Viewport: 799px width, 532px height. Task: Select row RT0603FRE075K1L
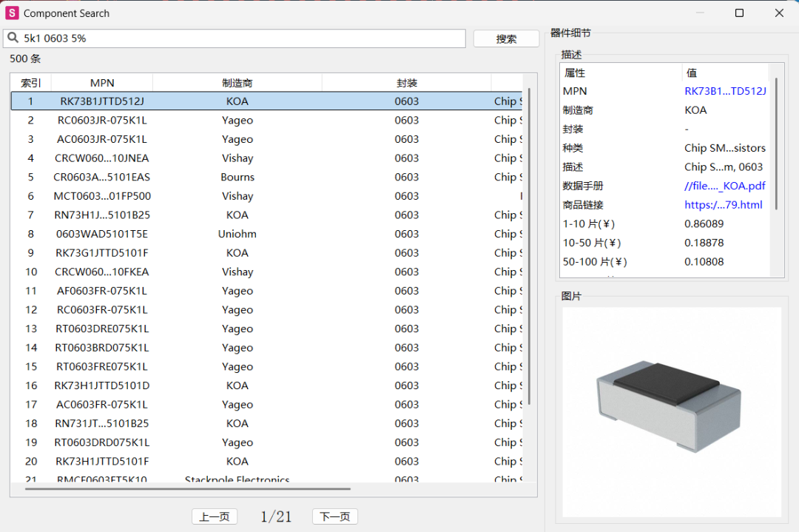[x=266, y=366]
